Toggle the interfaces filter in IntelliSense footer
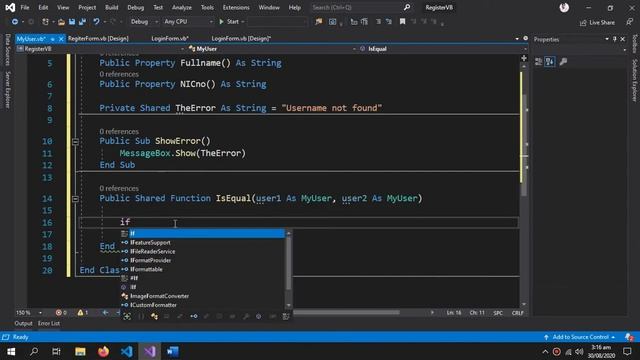Viewport: 640px width, 360px height. coord(193,316)
